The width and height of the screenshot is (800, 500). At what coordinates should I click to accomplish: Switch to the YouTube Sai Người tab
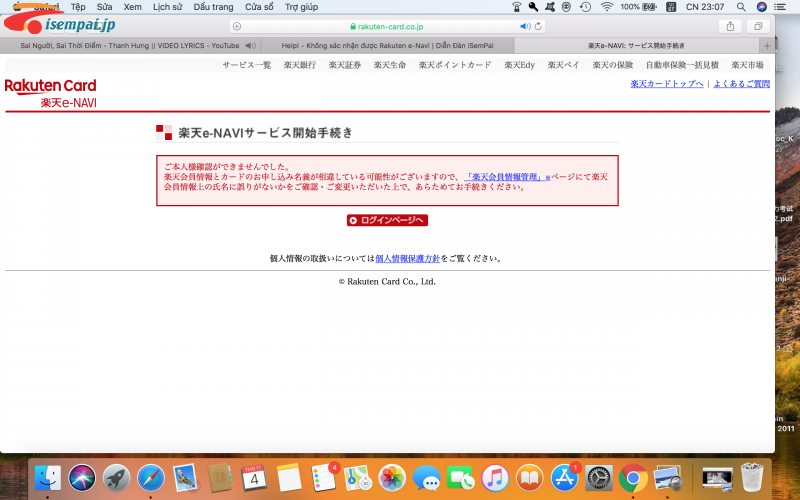pos(130,45)
